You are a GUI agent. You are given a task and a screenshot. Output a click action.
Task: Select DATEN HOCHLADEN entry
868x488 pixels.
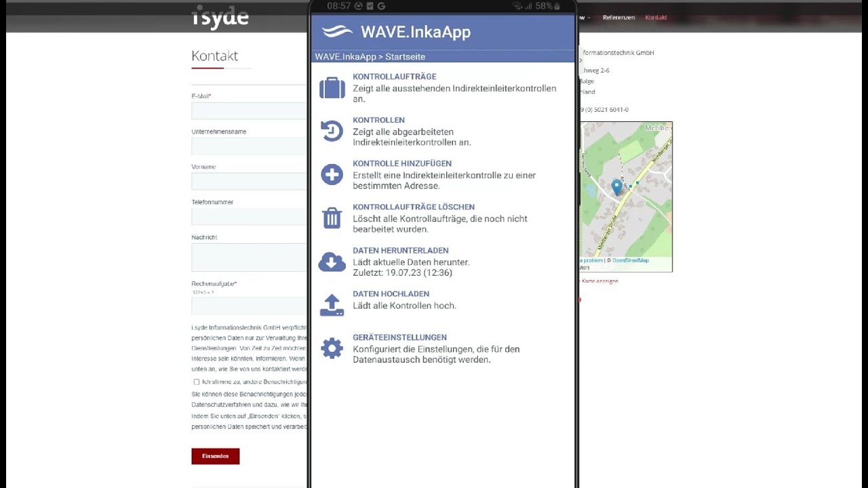(x=391, y=293)
